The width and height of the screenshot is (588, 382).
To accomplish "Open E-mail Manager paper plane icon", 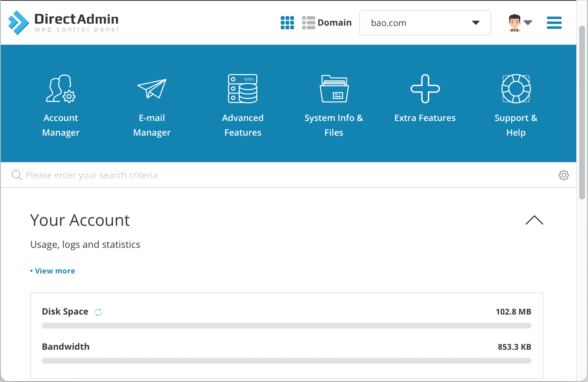I will pos(152,89).
